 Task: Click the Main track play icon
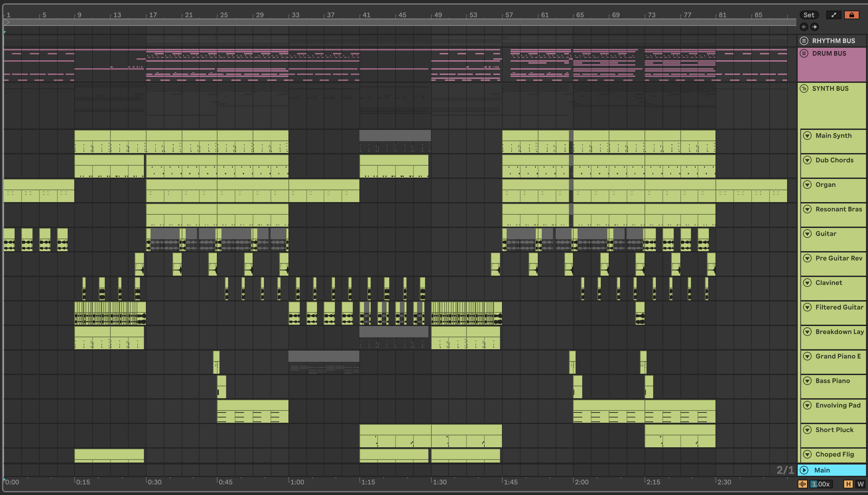[x=804, y=470]
